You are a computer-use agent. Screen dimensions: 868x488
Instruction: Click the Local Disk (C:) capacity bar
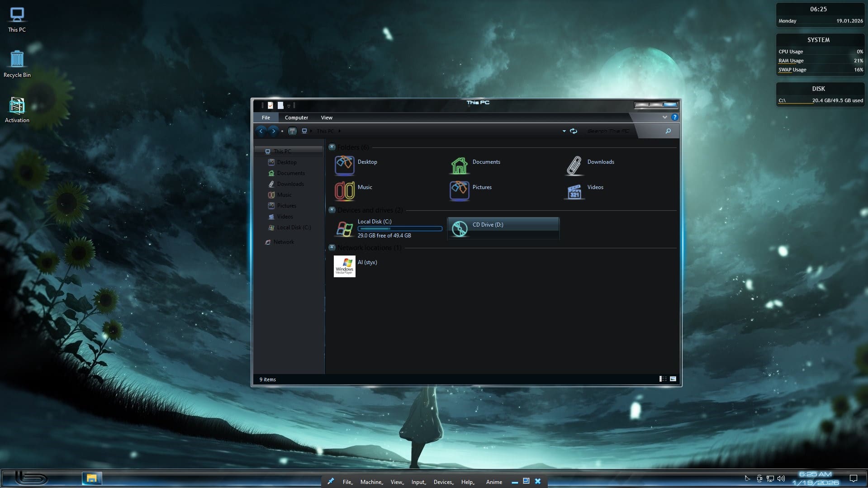[400, 229]
